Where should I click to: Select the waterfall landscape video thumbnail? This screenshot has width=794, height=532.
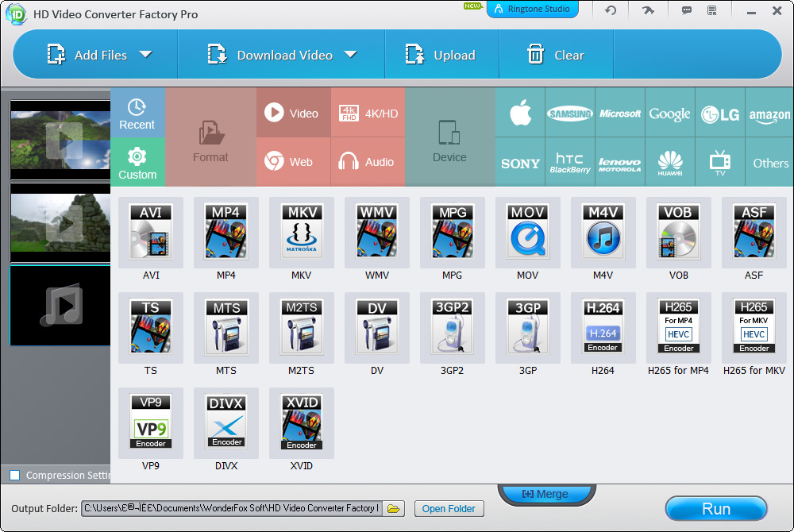click(x=60, y=141)
